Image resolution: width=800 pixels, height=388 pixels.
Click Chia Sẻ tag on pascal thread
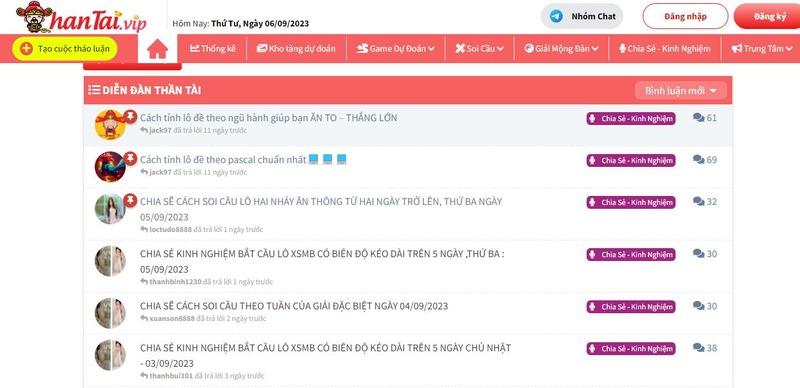[x=631, y=160]
